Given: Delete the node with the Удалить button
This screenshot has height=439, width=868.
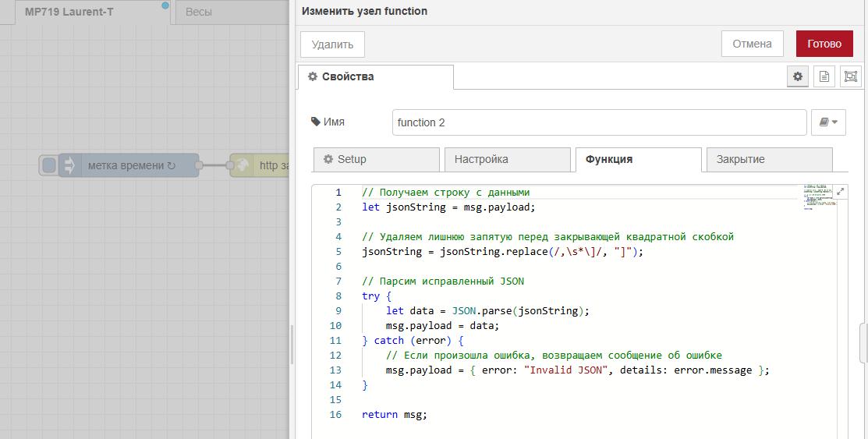Looking at the screenshot, I should pyautogui.click(x=332, y=44).
